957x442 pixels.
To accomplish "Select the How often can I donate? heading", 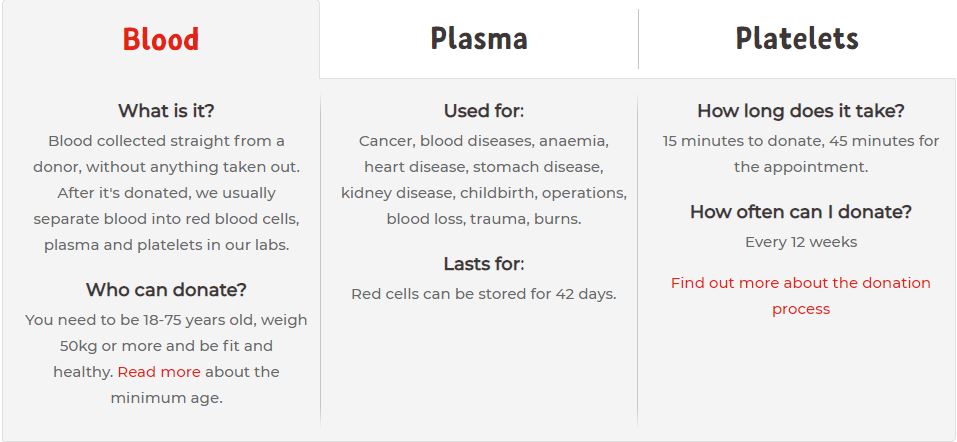I will tap(801, 212).
